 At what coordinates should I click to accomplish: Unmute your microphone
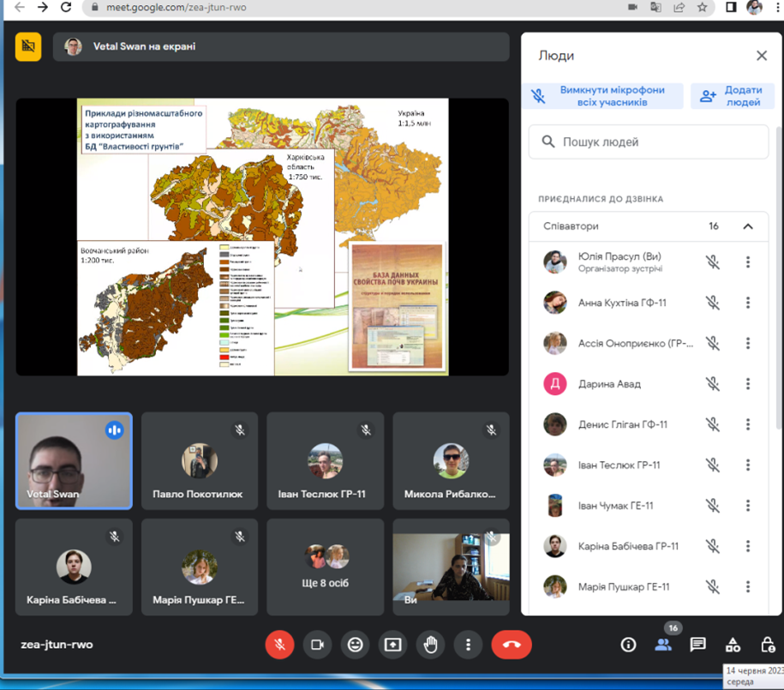click(x=279, y=645)
